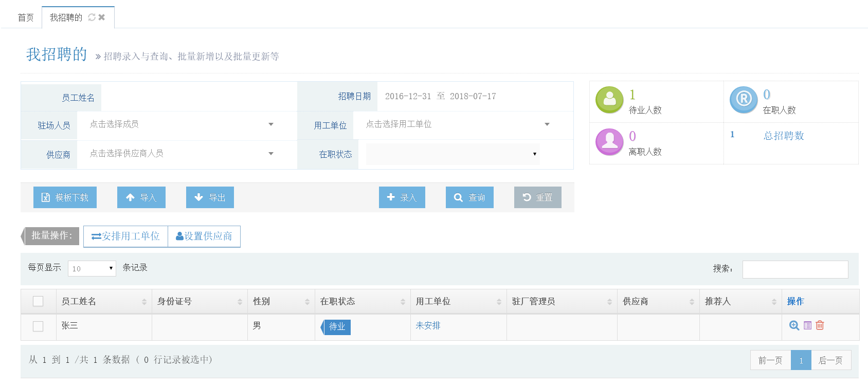
Task: Click the edit list icon for 张三
Action: (x=807, y=325)
